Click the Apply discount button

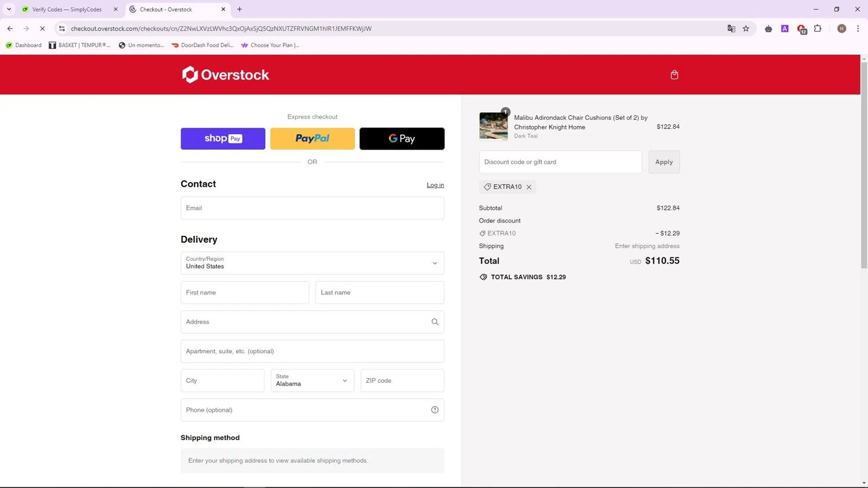tap(664, 162)
